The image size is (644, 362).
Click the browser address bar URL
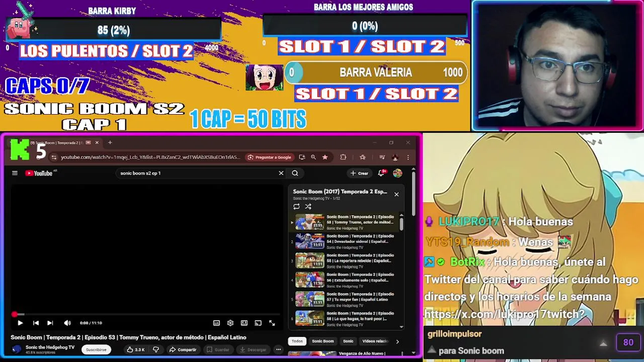point(150,157)
